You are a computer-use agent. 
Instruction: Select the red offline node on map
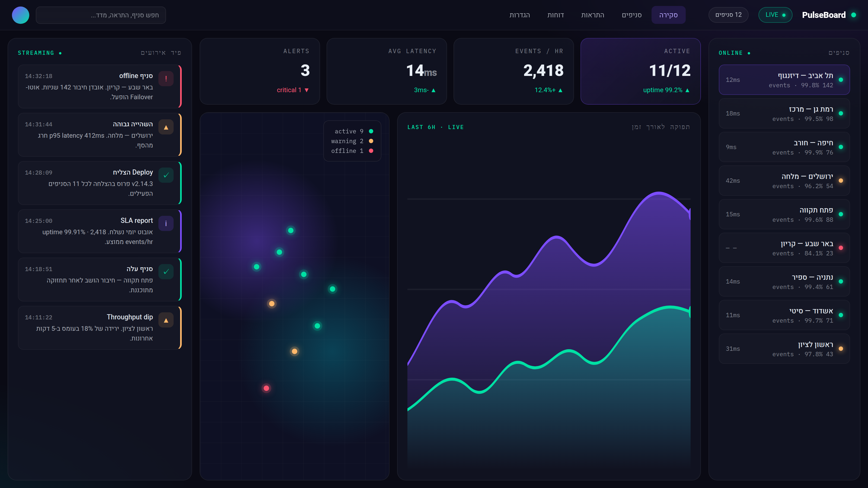tap(266, 388)
